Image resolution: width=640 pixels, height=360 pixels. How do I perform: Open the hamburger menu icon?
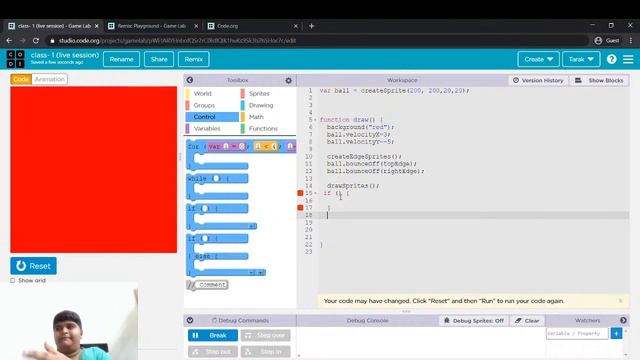point(628,59)
